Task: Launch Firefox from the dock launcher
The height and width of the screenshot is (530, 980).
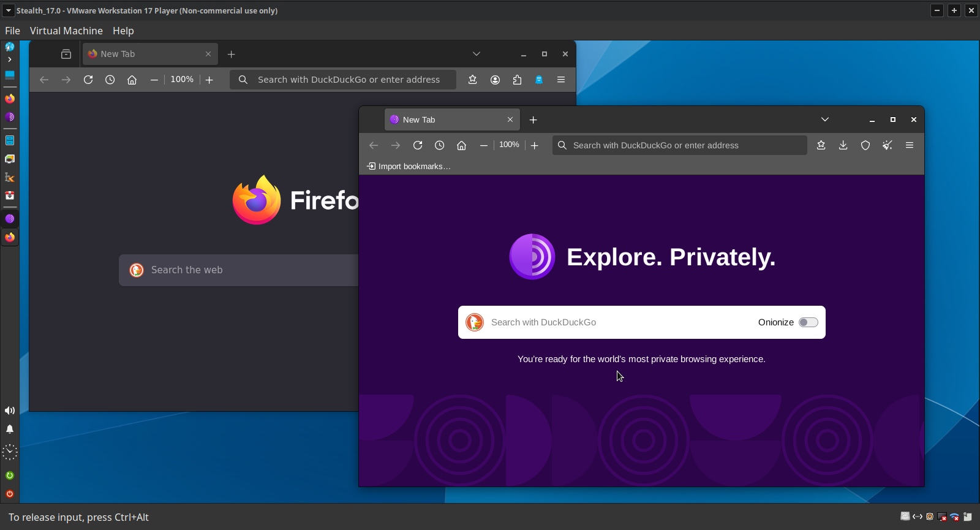Action: pyautogui.click(x=10, y=98)
